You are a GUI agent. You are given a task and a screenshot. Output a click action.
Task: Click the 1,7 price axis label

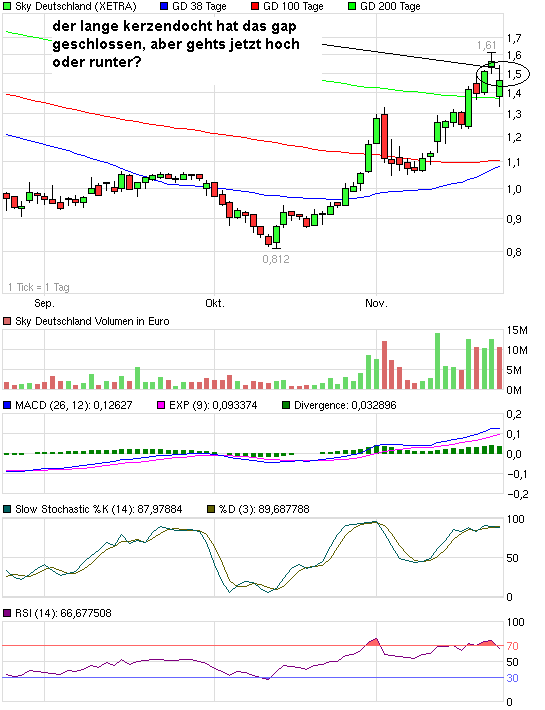pyautogui.click(x=514, y=38)
